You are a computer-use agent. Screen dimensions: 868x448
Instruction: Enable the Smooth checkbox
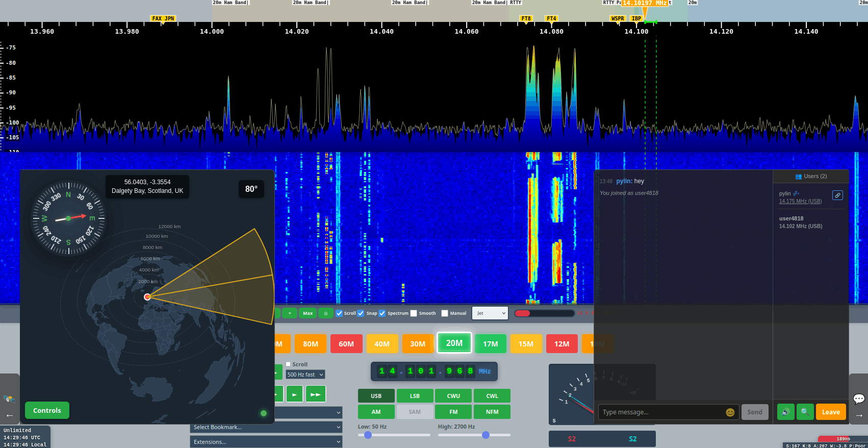pyautogui.click(x=414, y=313)
